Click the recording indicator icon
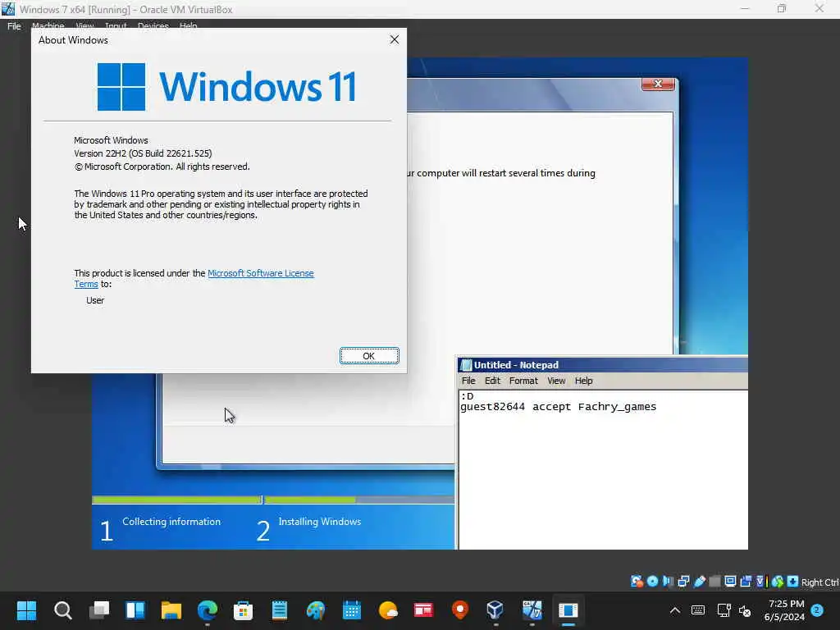The width and height of the screenshot is (840, 630). point(745,582)
